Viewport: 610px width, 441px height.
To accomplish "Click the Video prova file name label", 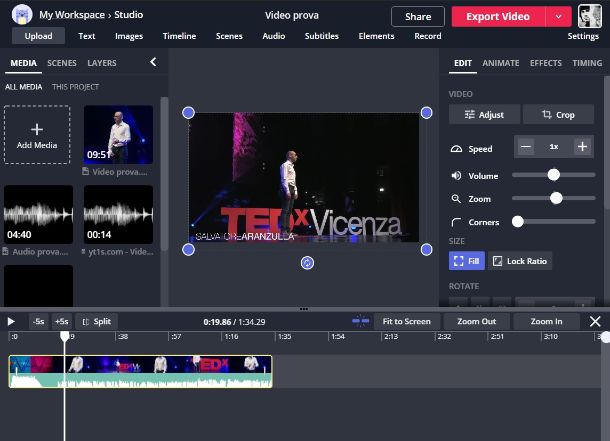I will pyautogui.click(x=119, y=172).
